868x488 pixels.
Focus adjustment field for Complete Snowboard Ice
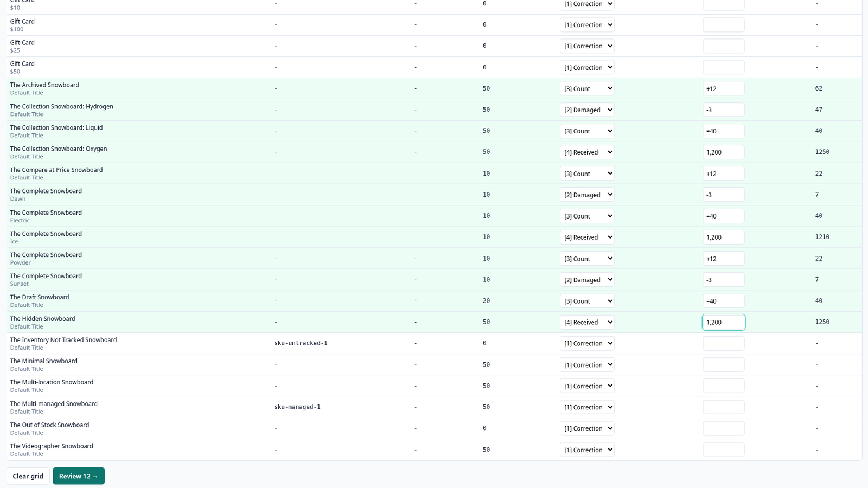click(x=724, y=237)
